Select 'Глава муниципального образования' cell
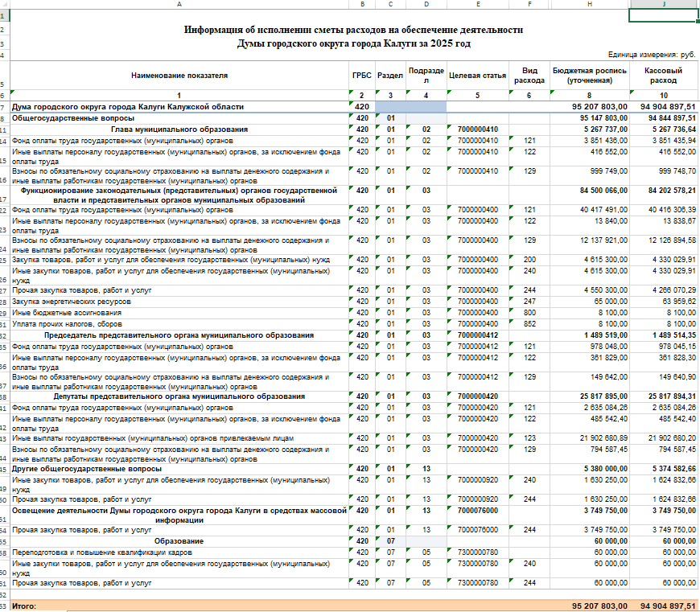Screen dimensions: 700x612 click(x=179, y=129)
